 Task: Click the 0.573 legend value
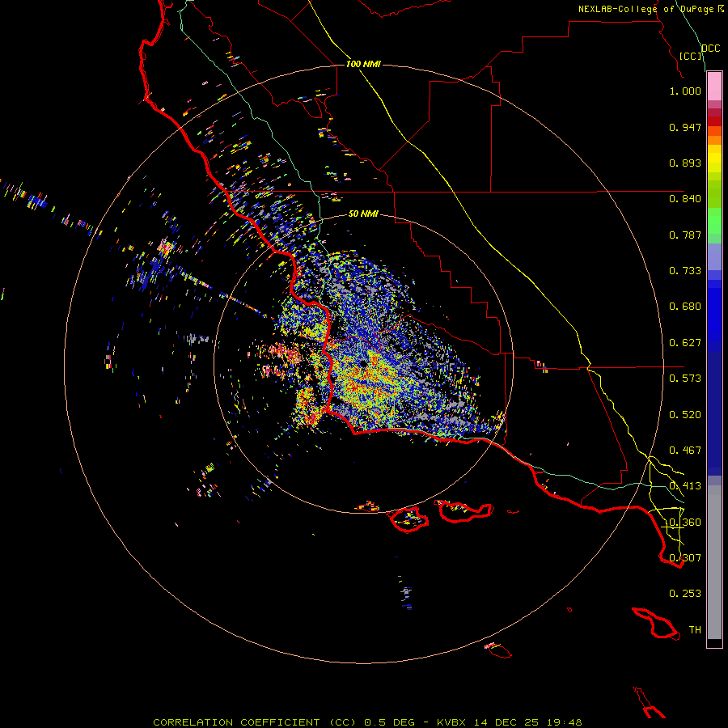click(685, 379)
